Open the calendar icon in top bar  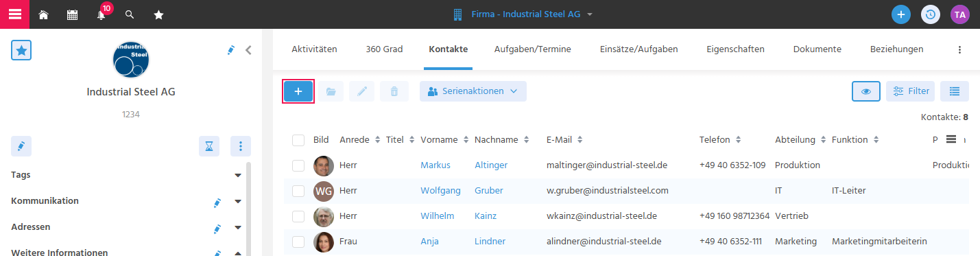click(x=72, y=14)
